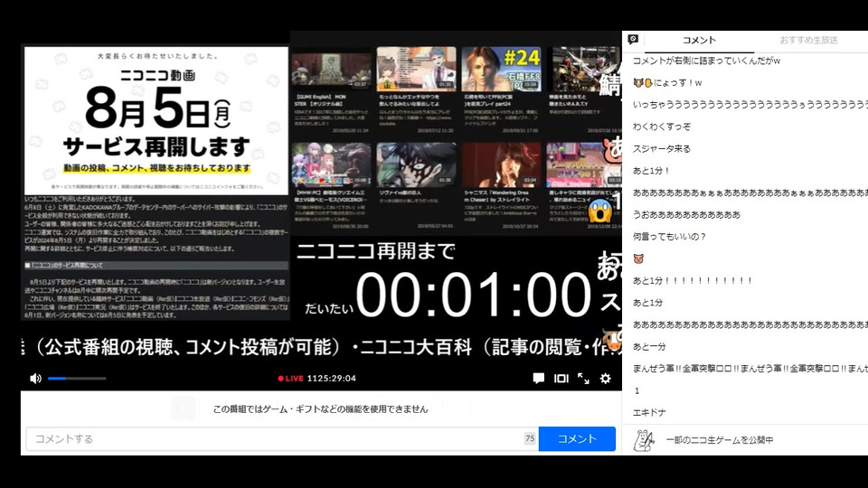Click comment 'エキドナ'
The image size is (868, 488).
click(649, 413)
